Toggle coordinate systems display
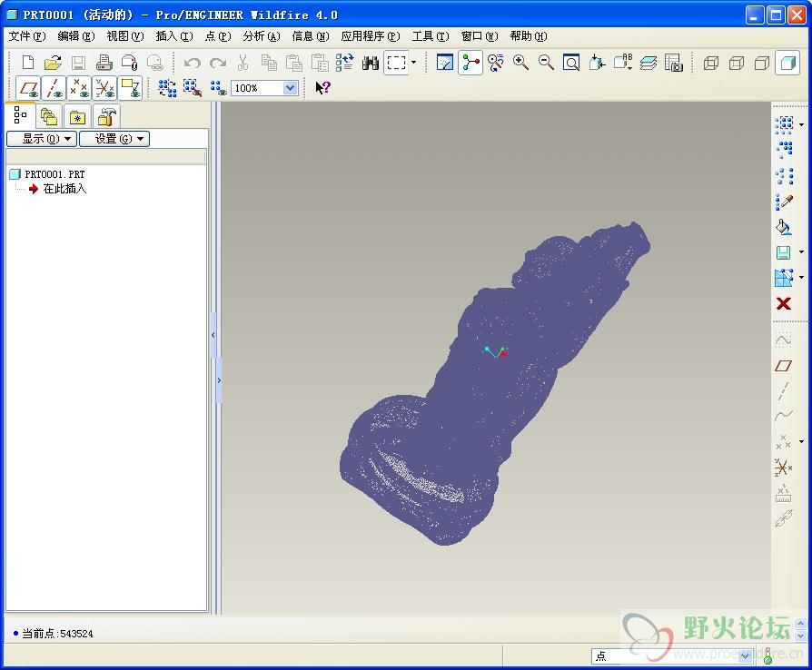The image size is (812, 670). pos(104,88)
